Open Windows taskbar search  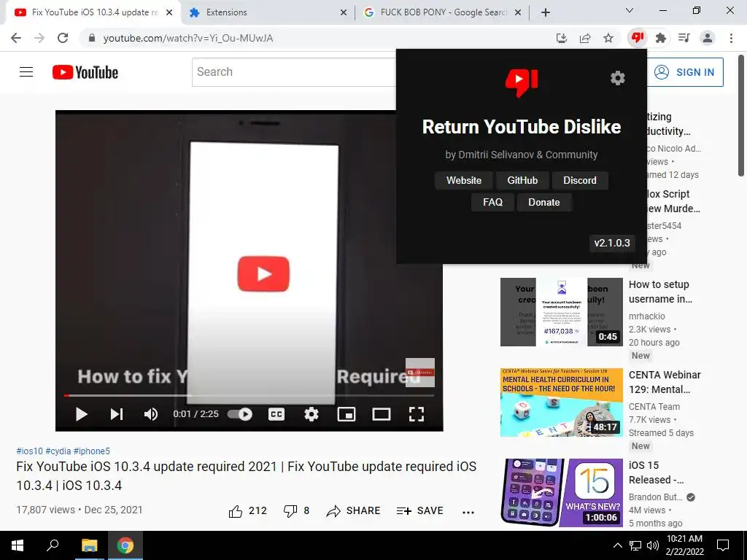(52, 545)
